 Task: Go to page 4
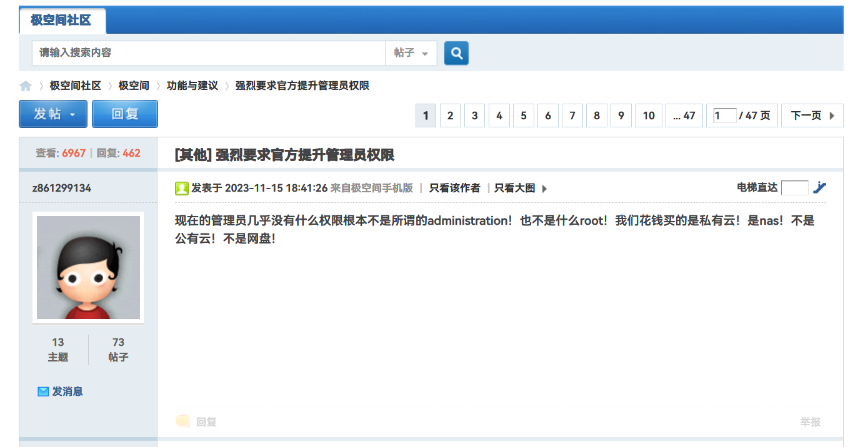(499, 115)
